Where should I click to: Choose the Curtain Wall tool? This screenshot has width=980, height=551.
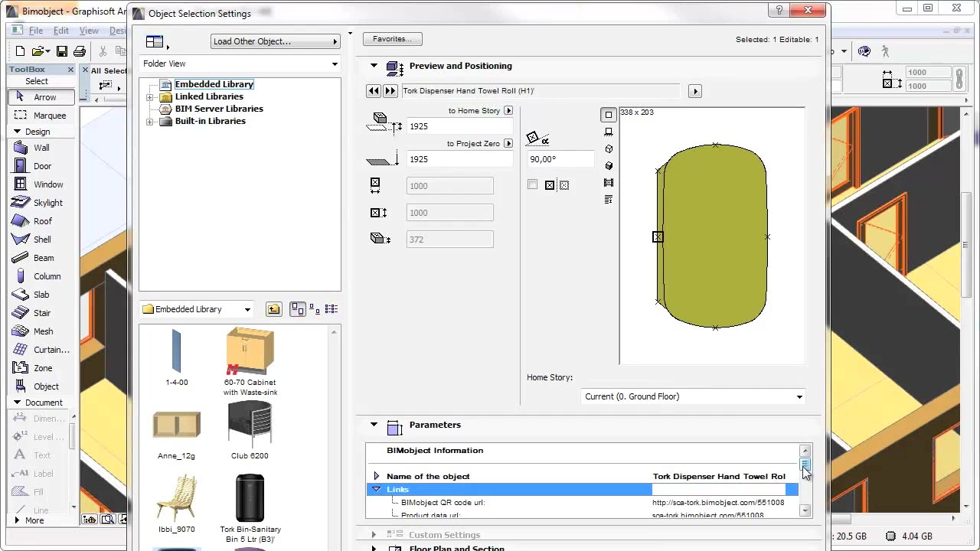tap(51, 350)
